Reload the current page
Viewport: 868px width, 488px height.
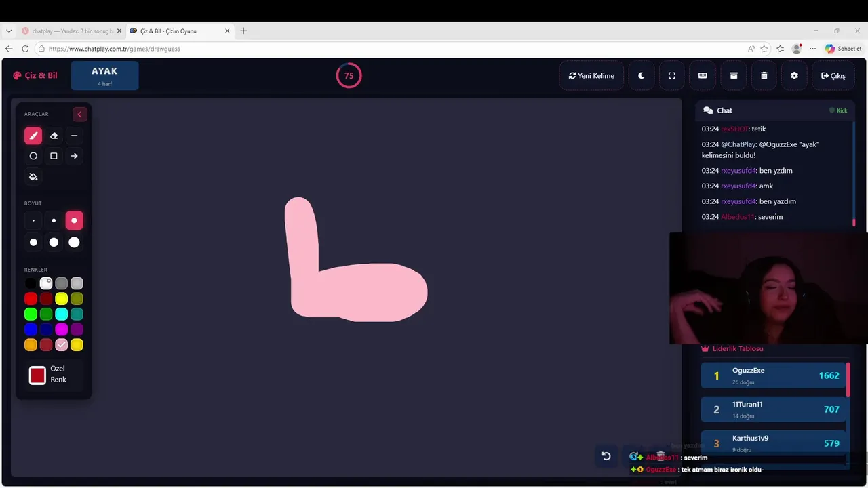25,49
